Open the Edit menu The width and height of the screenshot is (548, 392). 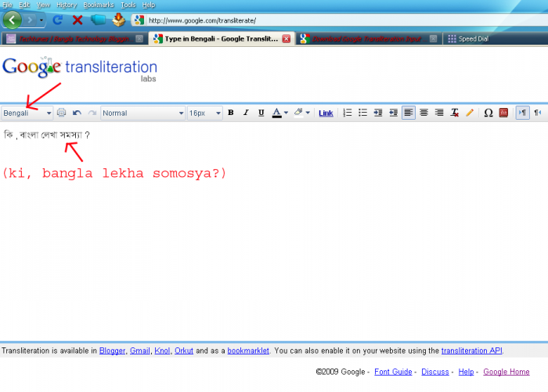point(24,5)
